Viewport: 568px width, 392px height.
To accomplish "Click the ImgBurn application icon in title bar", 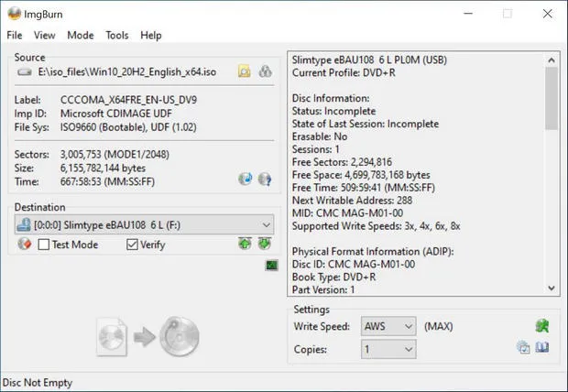I will click(x=15, y=14).
